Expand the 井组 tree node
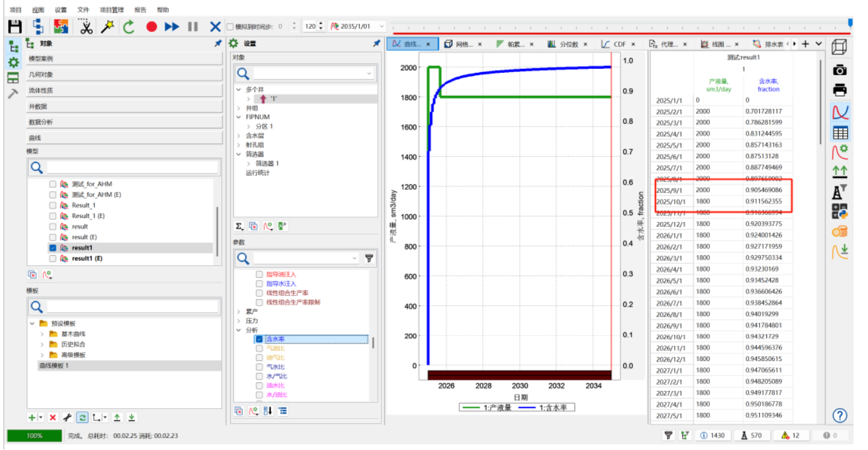This screenshot has height=450, width=868. pos(238,108)
